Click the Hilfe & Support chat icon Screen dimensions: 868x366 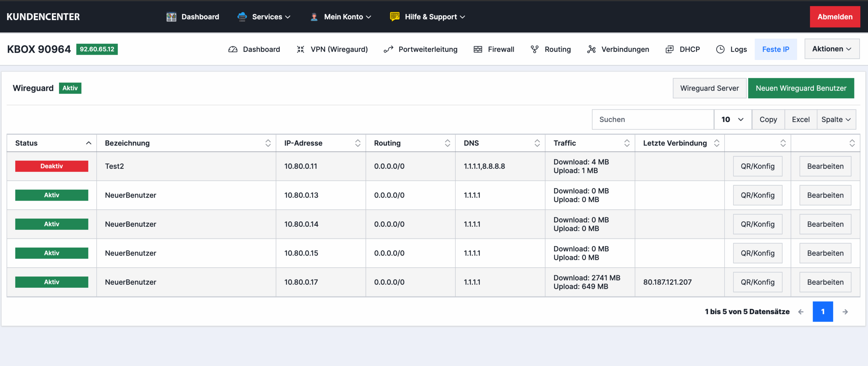pyautogui.click(x=395, y=17)
